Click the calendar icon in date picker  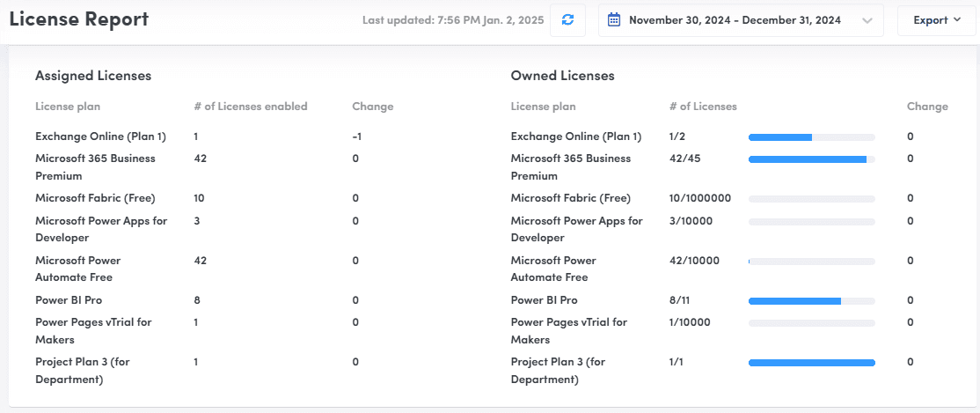coord(614,20)
